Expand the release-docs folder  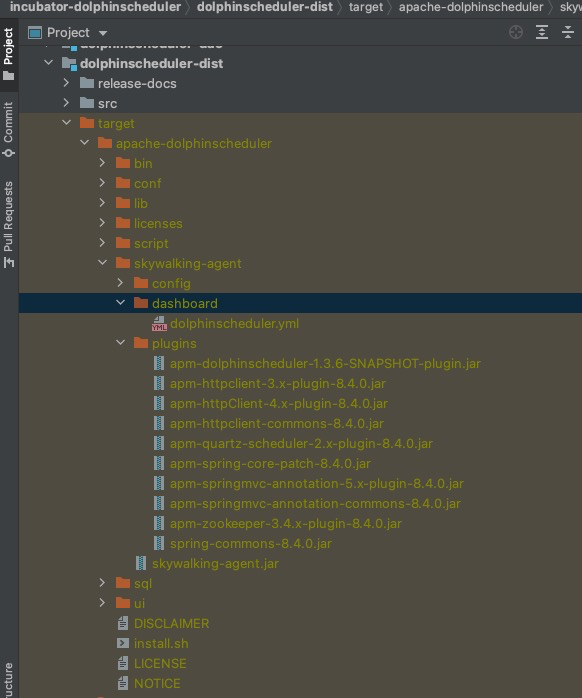[66, 83]
